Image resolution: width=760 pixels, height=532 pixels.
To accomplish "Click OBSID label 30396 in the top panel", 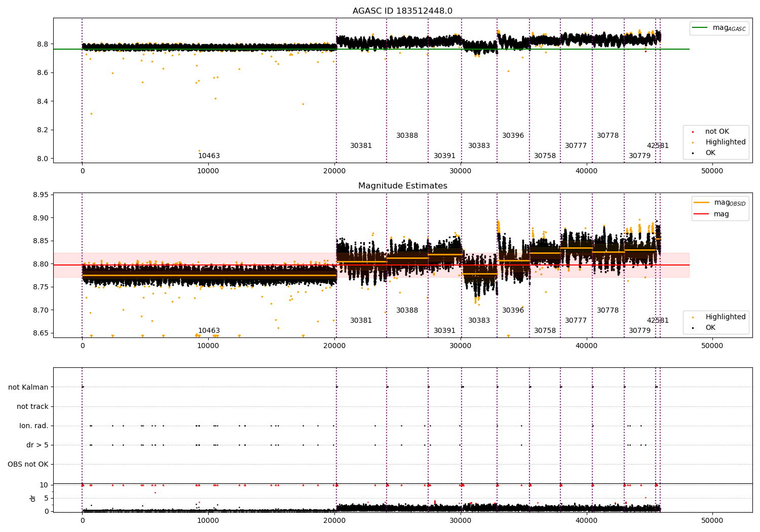I will click(x=513, y=136).
